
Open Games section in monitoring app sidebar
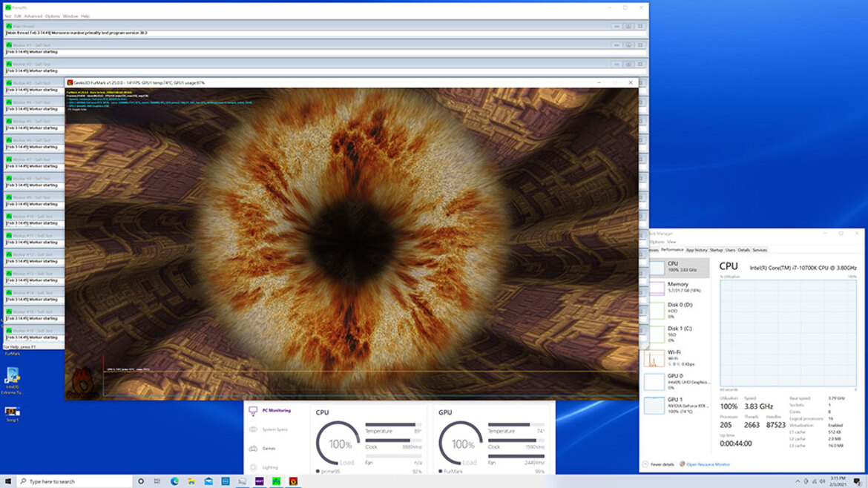pyautogui.click(x=263, y=448)
